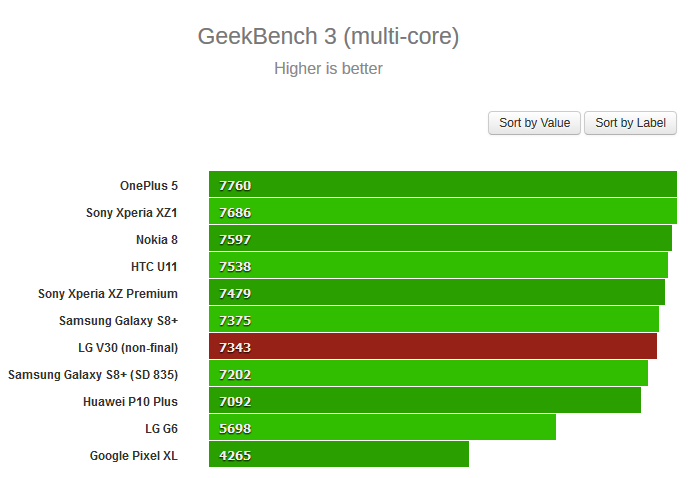The image size is (700, 478).
Task: Select the 4265 score value
Action: [x=235, y=455]
